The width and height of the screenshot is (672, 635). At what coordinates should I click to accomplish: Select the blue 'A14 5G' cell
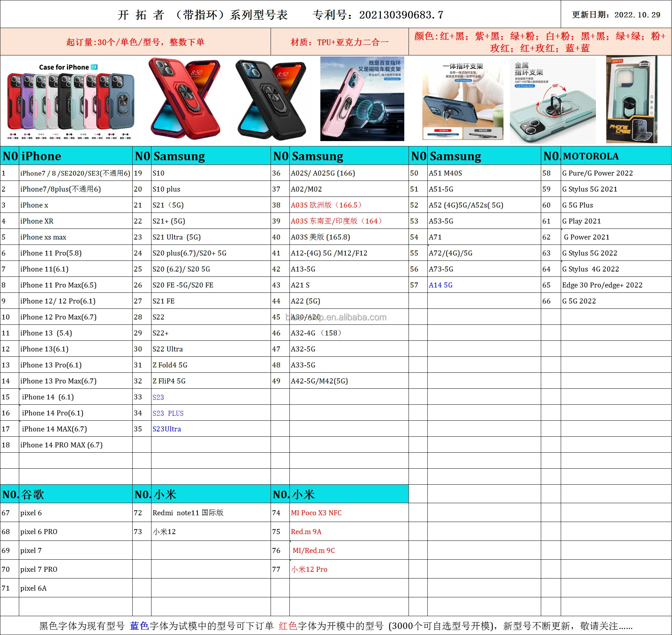[484, 285]
